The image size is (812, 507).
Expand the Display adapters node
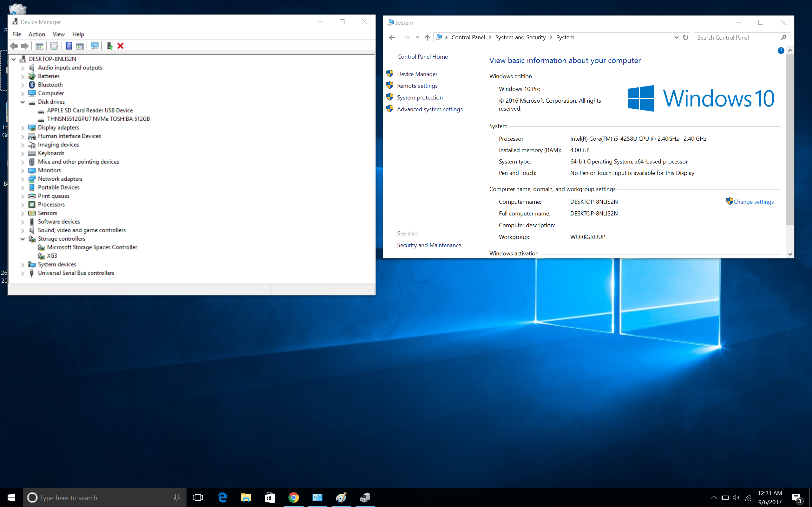tap(23, 128)
